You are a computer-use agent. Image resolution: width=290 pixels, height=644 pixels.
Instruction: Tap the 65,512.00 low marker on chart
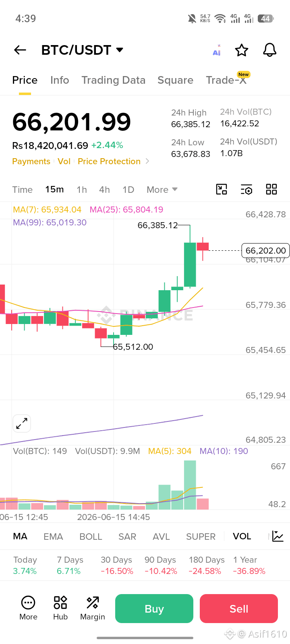[133, 347]
